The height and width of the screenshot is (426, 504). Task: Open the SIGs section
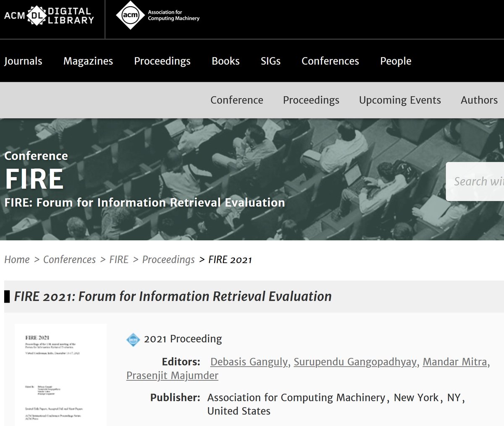point(270,61)
